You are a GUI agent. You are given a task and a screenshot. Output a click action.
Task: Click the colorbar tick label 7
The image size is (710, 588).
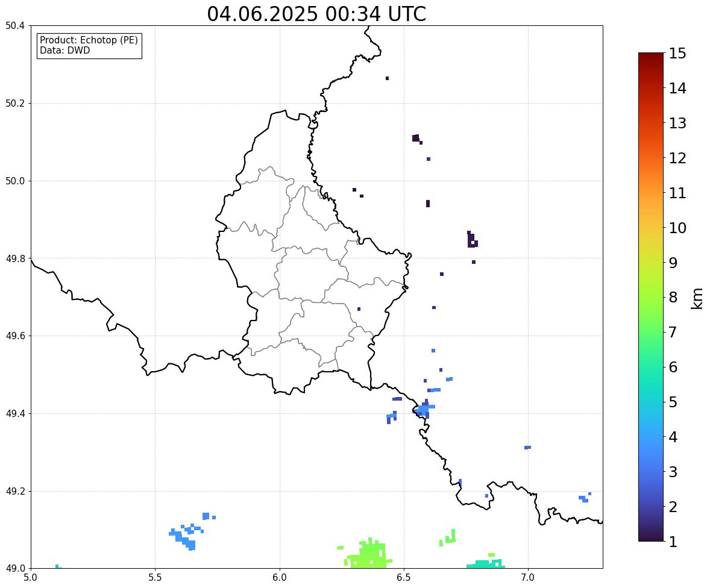(673, 332)
